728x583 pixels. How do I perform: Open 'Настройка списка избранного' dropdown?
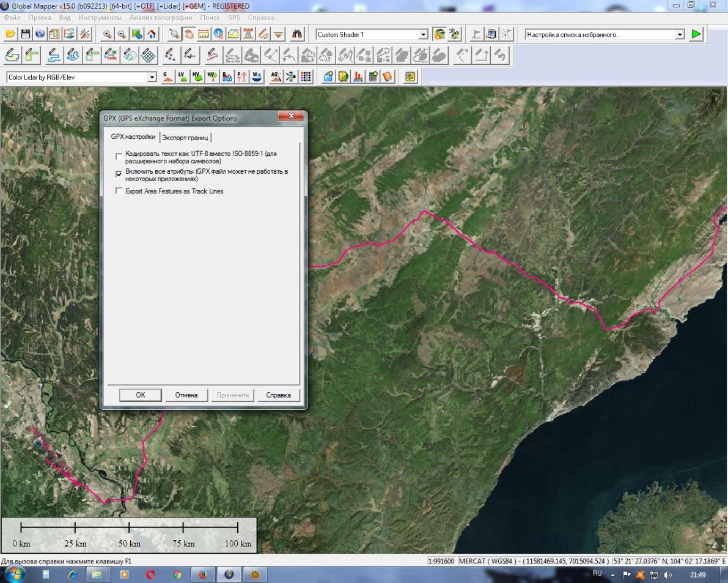tap(680, 35)
